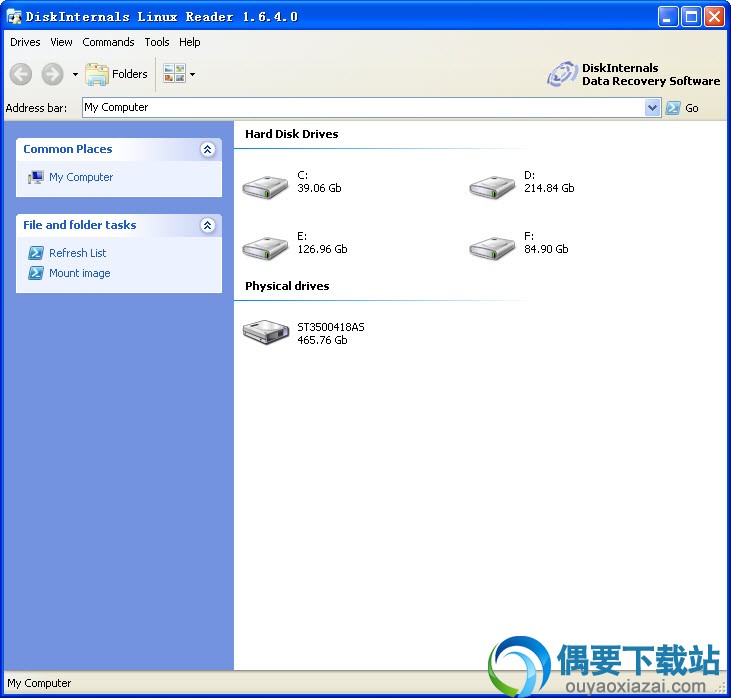
Task: Click the Mount image arrow icon
Action: (36, 273)
